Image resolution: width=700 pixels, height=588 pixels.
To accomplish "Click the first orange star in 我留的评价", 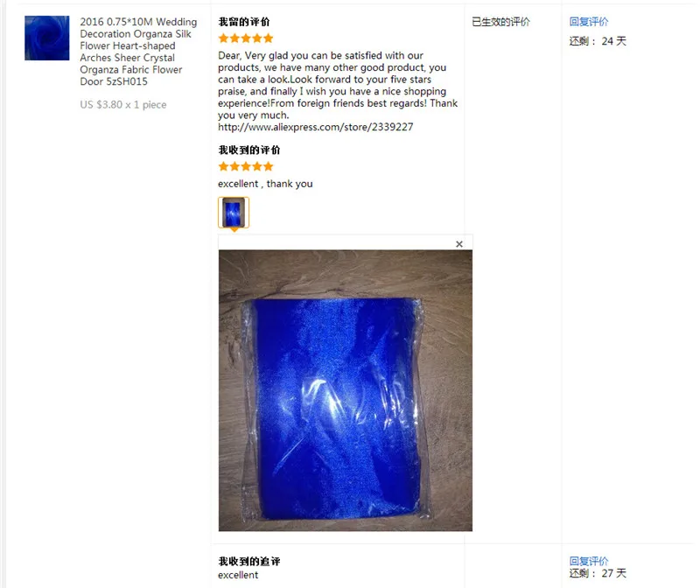I will tap(224, 38).
